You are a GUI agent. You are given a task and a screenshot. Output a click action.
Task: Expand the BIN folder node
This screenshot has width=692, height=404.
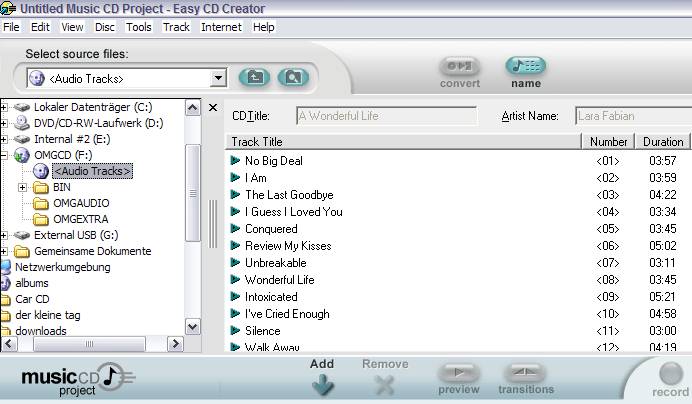(x=22, y=187)
